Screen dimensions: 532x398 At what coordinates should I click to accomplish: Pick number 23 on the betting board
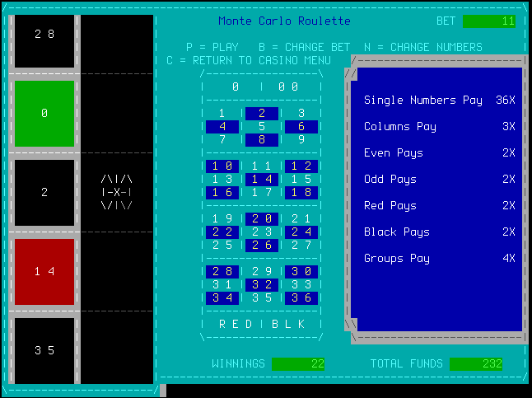point(262,232)
